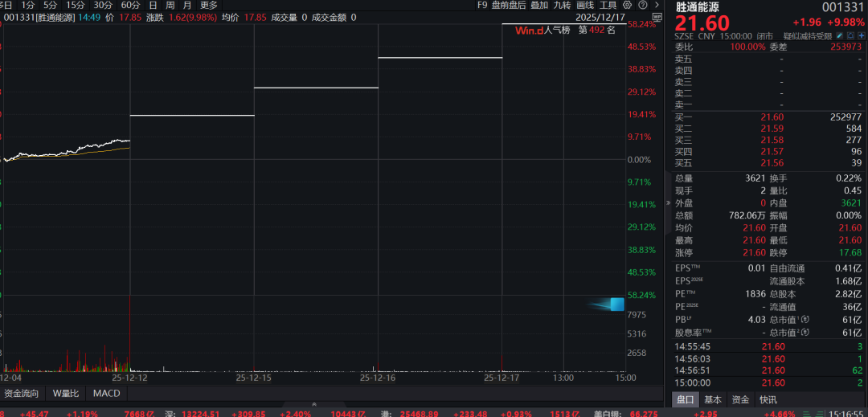This screenshot has width=868, height=417.
Task: Click the currency icon next to 总市值1
Action: click(805, 320)
